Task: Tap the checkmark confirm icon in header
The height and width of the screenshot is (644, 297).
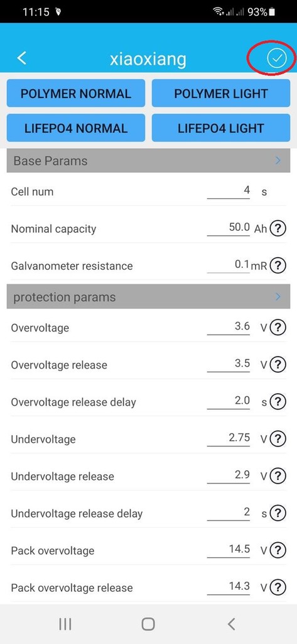Action: coord(277,58)
